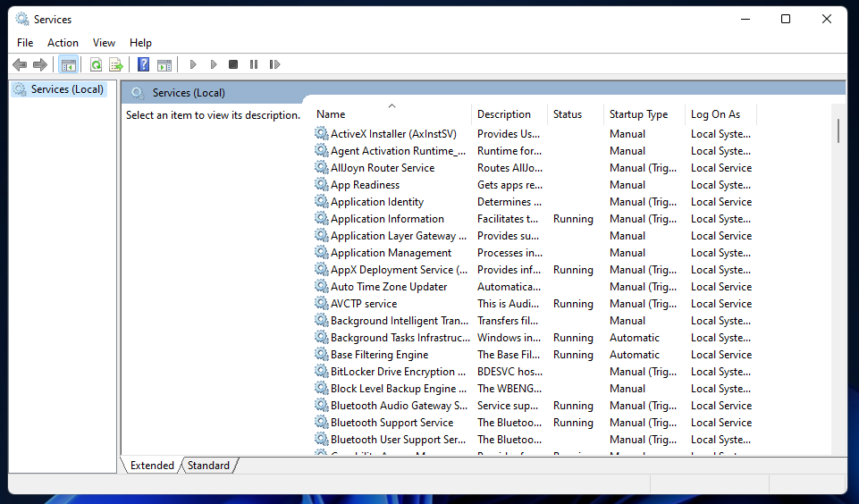Click gear icon beside Auto Time Zone Updater
The height and width of the screenshot is (504, 859).
[322, 286]
